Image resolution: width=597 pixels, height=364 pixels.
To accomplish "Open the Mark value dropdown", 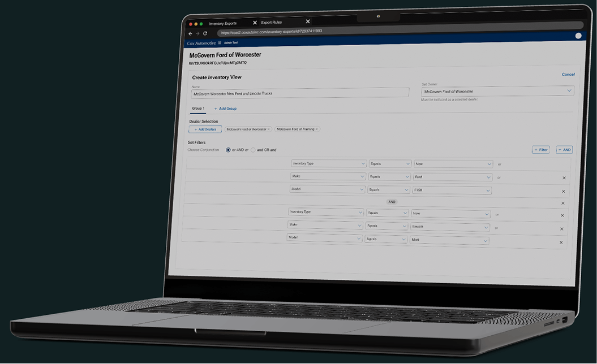I will point(449,240).
